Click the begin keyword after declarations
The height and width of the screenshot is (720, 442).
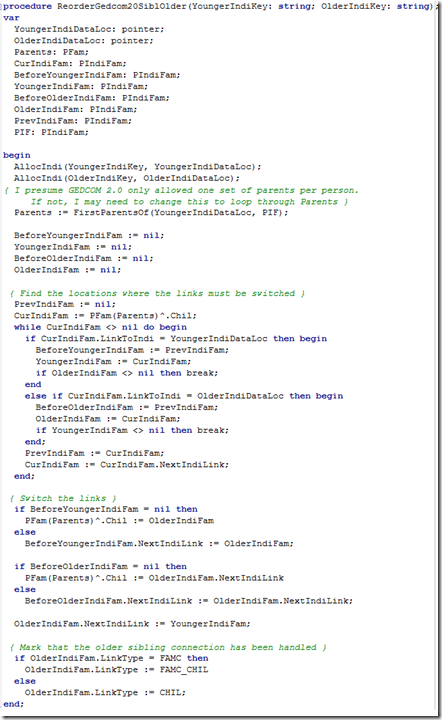(17, 155)
